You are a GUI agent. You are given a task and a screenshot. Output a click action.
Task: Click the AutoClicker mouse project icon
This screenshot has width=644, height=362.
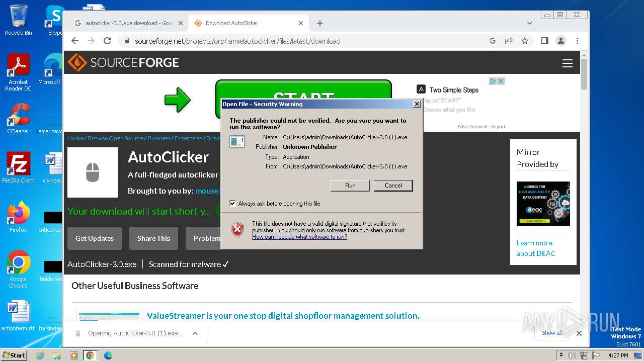(x=93, y=172)
